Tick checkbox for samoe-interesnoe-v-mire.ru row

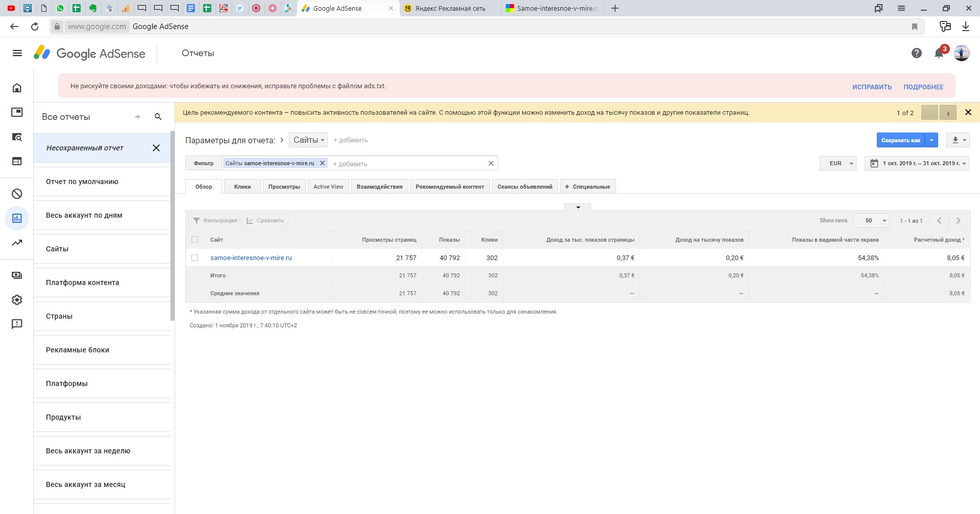pyautogui.click(x=194, y=258)
